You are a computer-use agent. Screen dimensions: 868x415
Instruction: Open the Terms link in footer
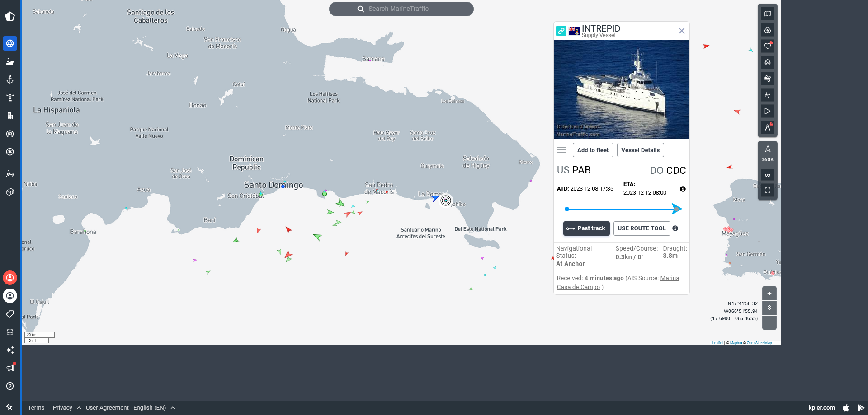[36, 408]
